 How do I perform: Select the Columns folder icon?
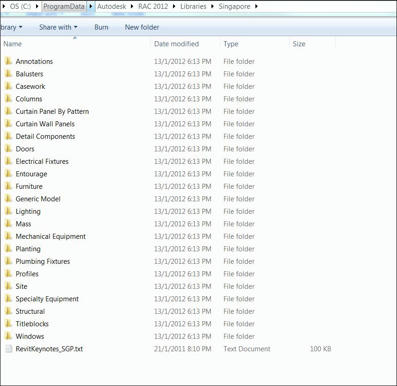(x=8, y=99)
